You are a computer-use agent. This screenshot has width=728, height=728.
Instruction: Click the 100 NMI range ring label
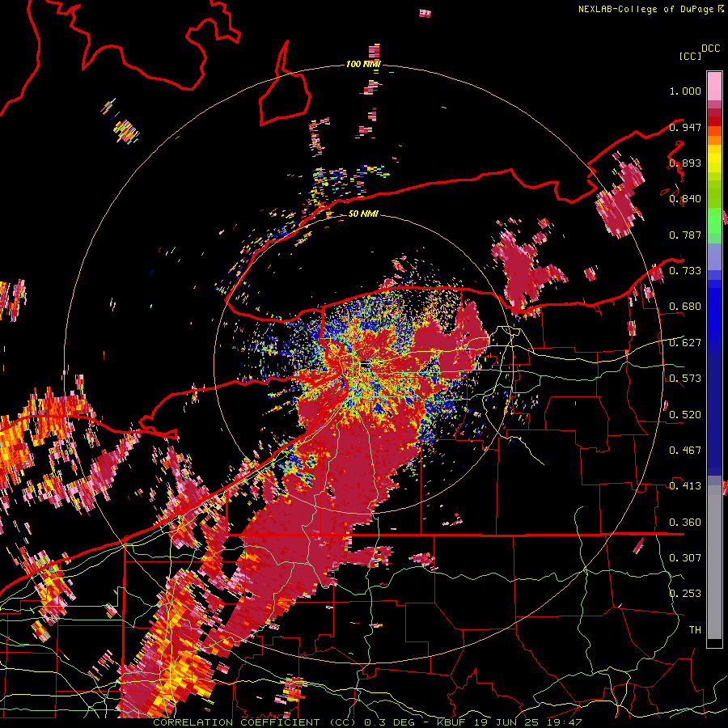(x=363, y=64)
